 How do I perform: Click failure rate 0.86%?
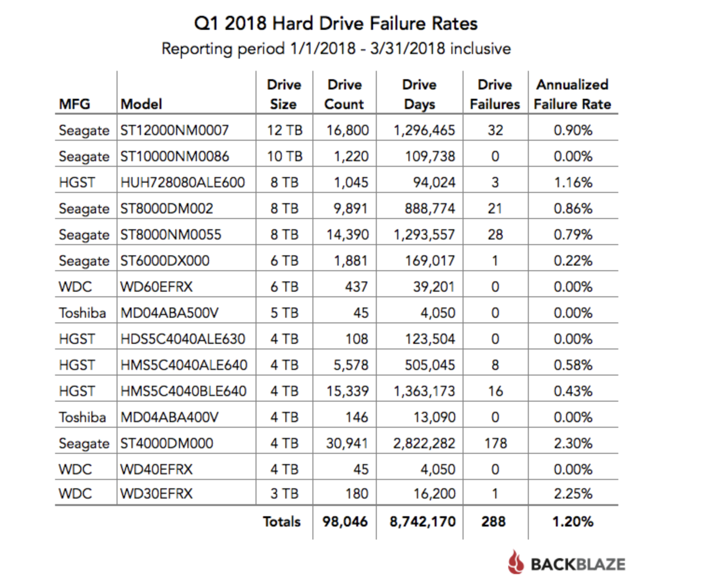point(573,208)
